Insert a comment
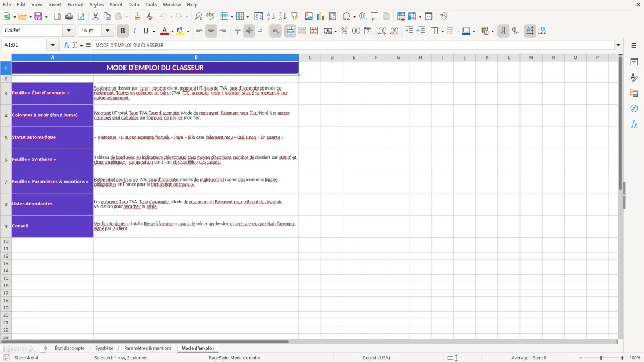This screenshot has height=362, width=644. (375, 17)
